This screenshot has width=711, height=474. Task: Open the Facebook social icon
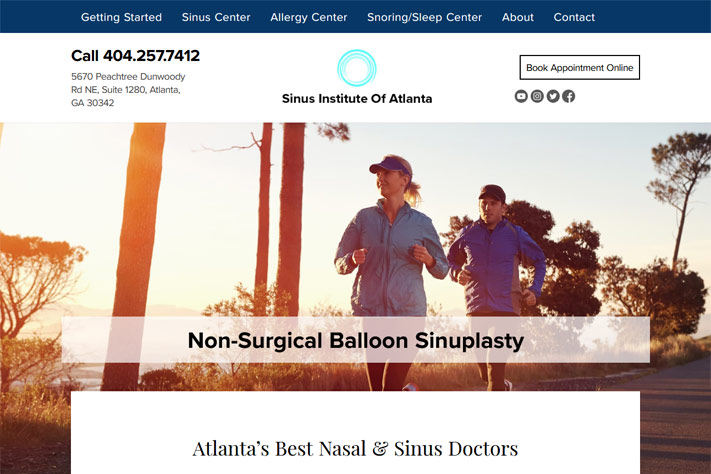(x=569, y=96)
